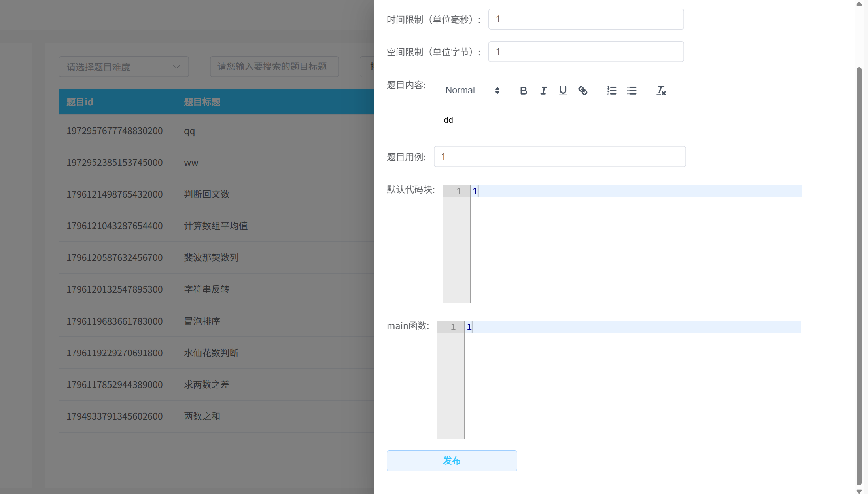Screen dimensions: 868x494
Task: Open the 请选择题目难度 difficulty dropdown
Action: tap(123, 67)
